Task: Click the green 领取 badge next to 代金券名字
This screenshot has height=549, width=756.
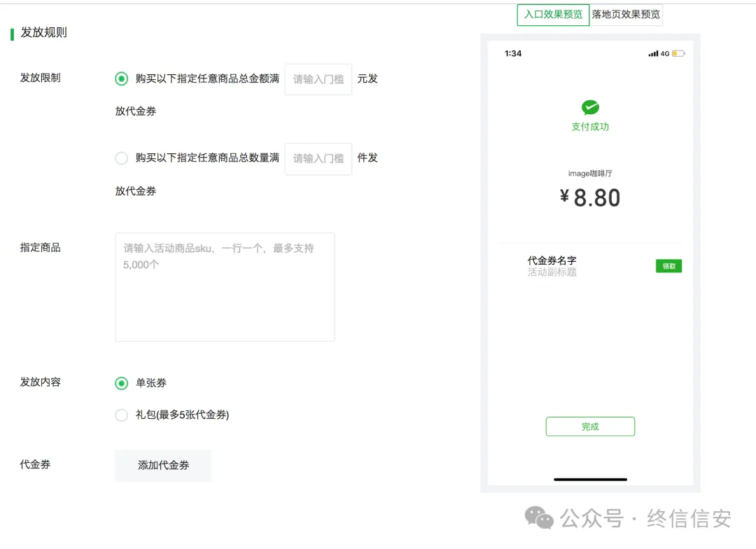Action: coord(668,266)
